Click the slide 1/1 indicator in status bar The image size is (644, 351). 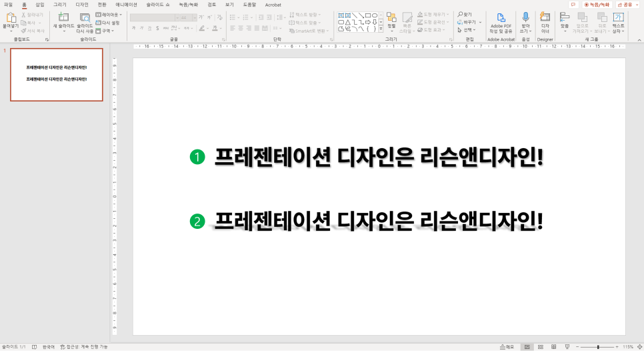click(13, 347)
